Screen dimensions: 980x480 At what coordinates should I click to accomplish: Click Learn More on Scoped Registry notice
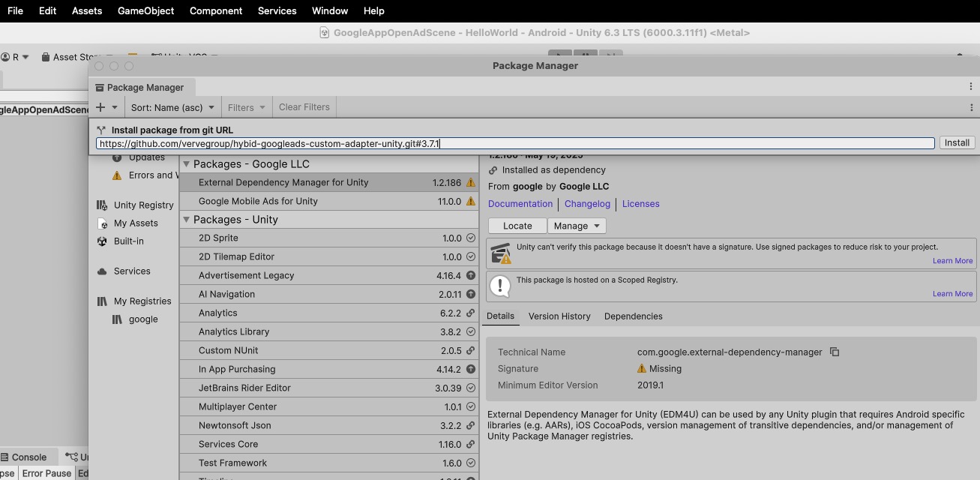(x=953, y=294)
